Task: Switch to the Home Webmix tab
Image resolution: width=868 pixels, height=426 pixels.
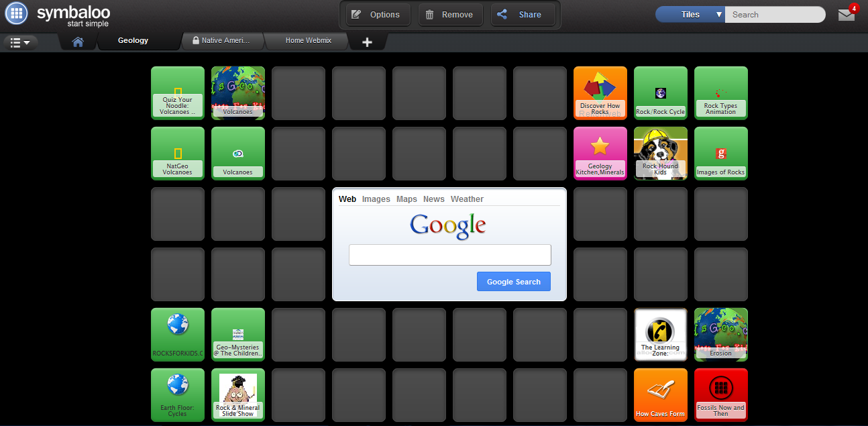Action: tap(306, 41)
